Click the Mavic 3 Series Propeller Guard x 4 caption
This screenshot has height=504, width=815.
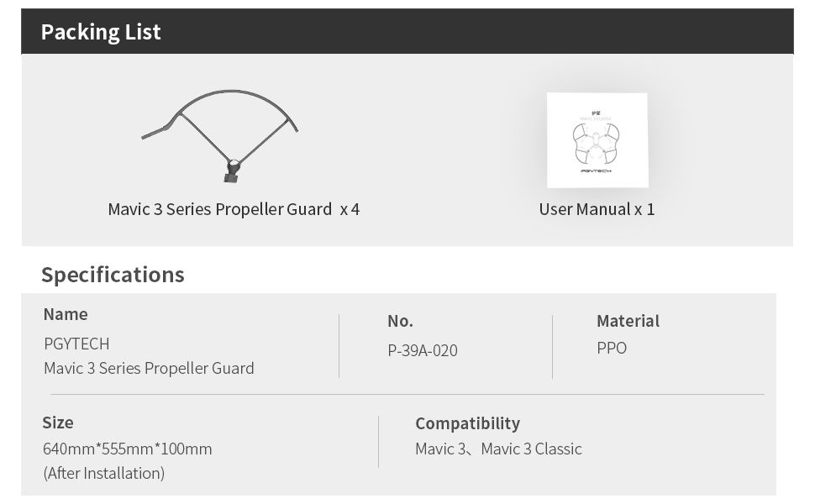[x=234, y=209]
